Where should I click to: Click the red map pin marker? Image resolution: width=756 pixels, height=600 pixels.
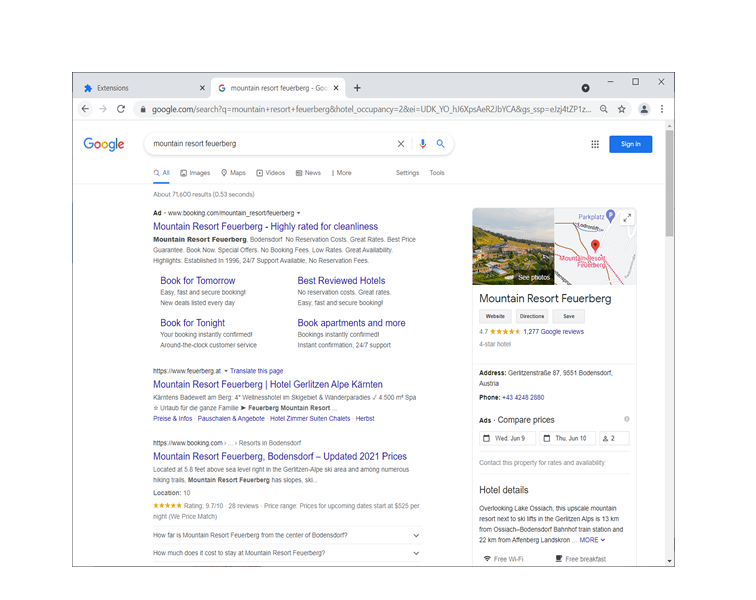click(x=595, y=245)
